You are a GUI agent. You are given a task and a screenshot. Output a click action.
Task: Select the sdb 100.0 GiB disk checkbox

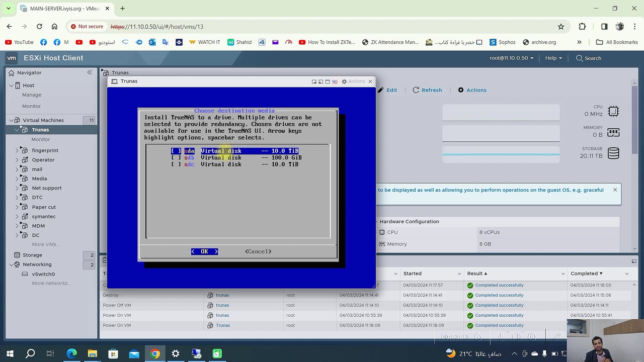pos(176,157)
